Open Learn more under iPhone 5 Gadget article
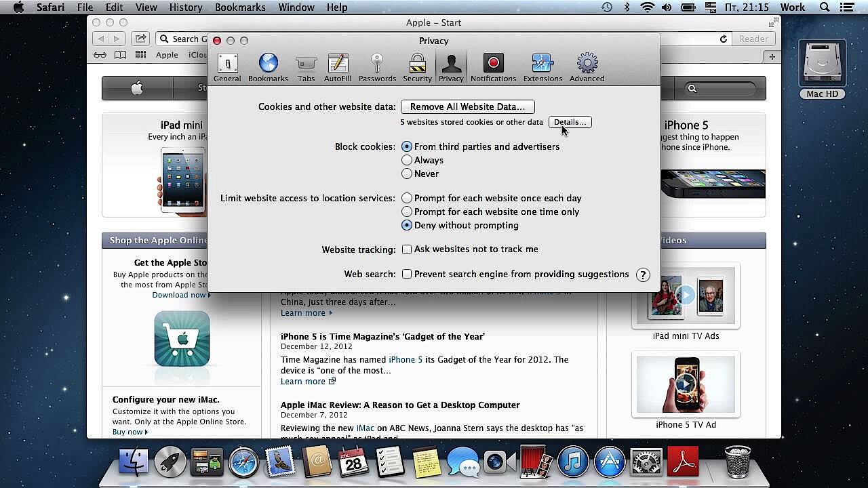 coord(308,382)
